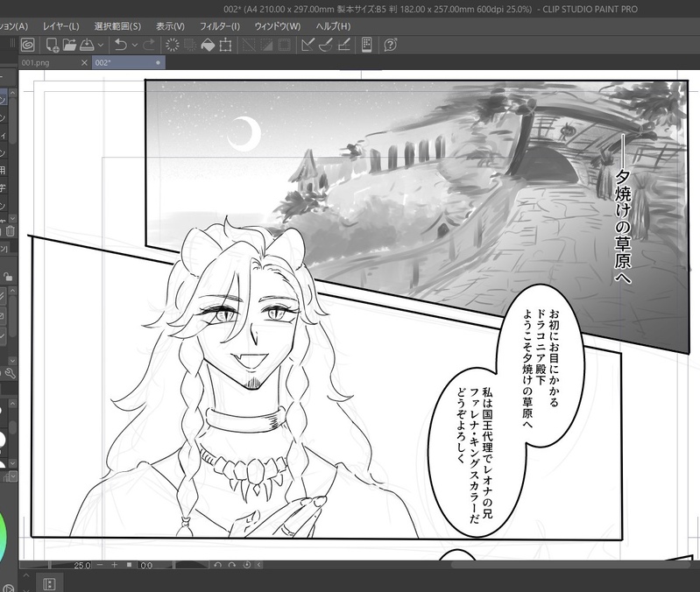Open smartphone connection icon
This screenshot has height=592, width=700.
[x=366, y=45]
